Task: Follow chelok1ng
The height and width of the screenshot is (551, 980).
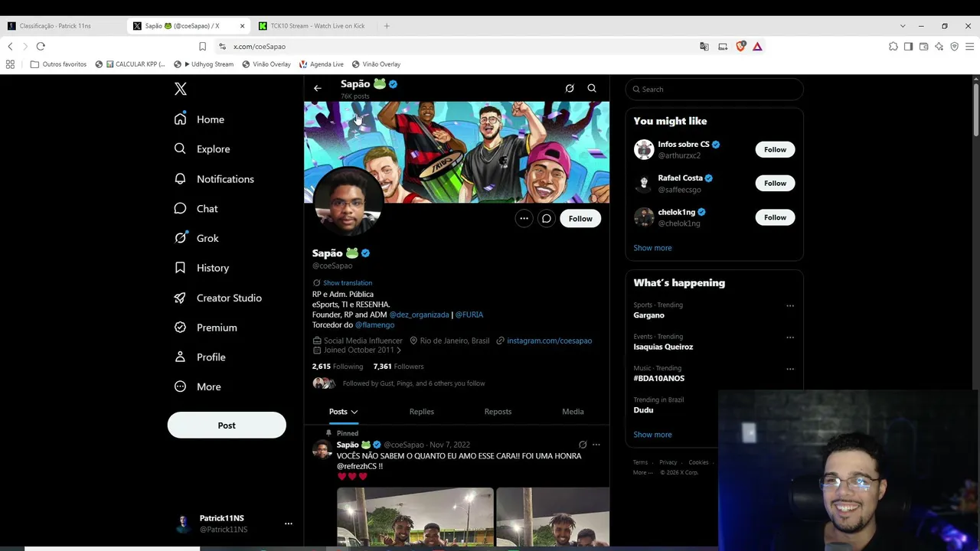Action: point(775,217)
